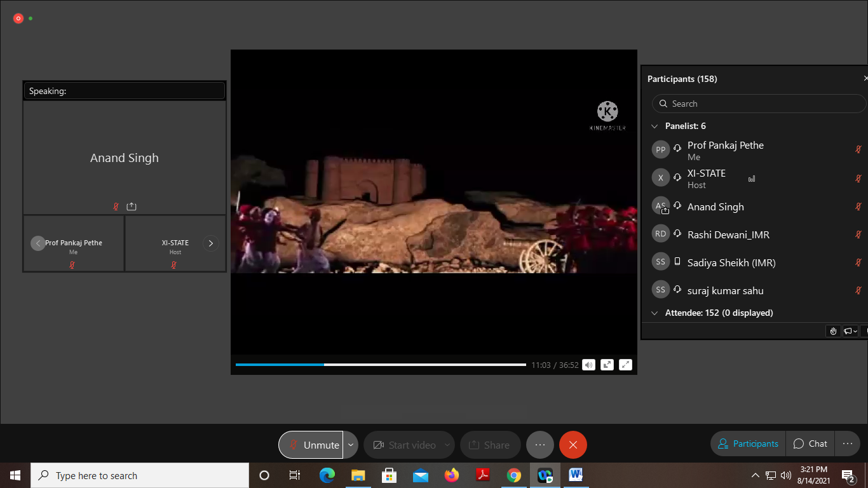
Task: Click headset icon beside Prof Pankaj Pethe
Action: pyautogui.click(x=677, y=147)
